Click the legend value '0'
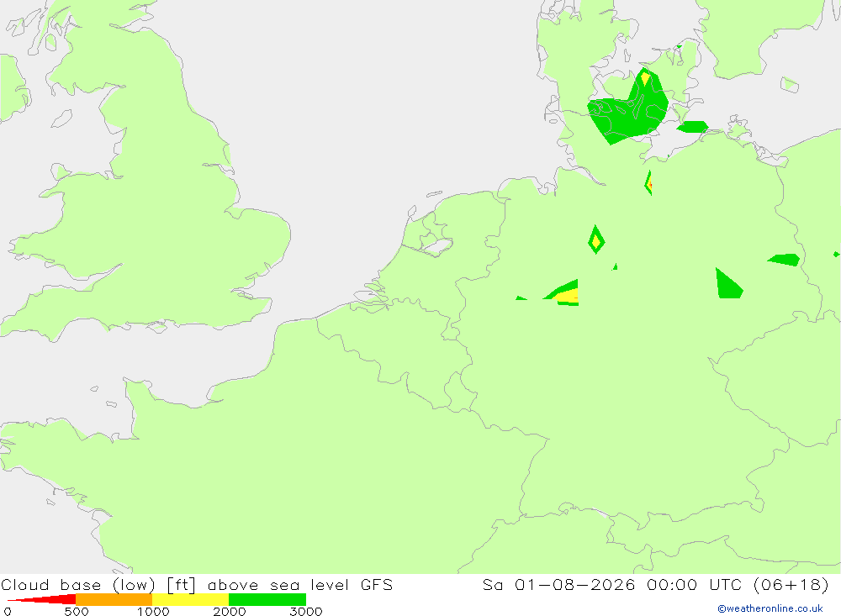Image resolution: width=841 pixels, height=616 pixels. click(7, 611)
